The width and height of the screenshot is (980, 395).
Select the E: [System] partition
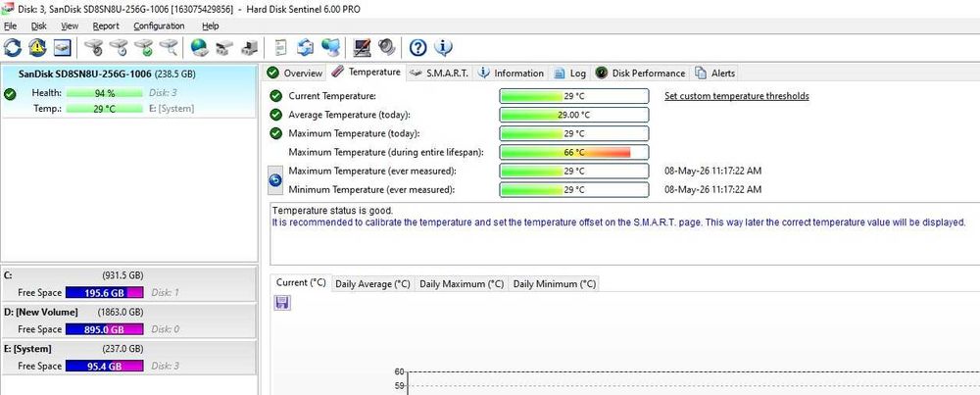[128, 358]
